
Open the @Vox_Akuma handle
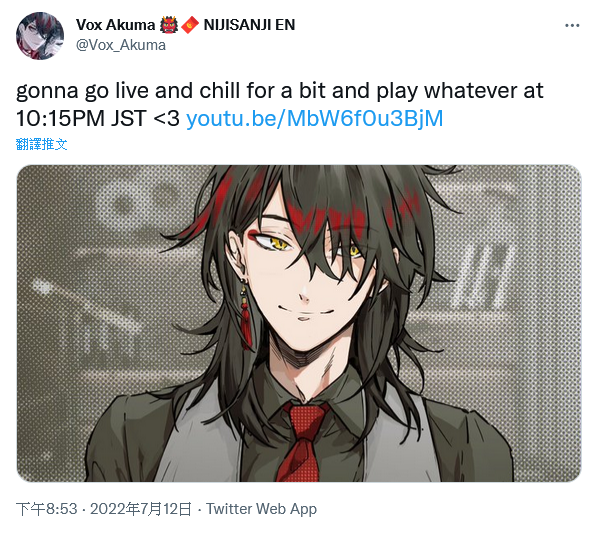click(121, 45)
